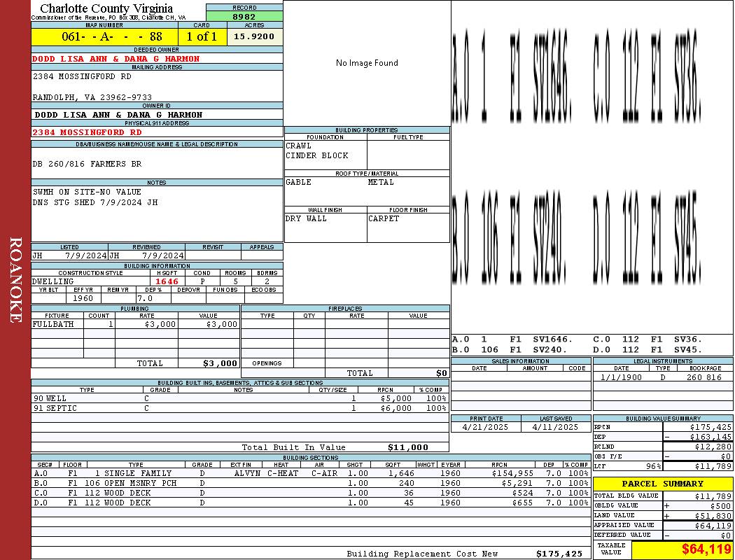Select construction style DWELLING
Viewport: 735px width, 560px height.
53,281
